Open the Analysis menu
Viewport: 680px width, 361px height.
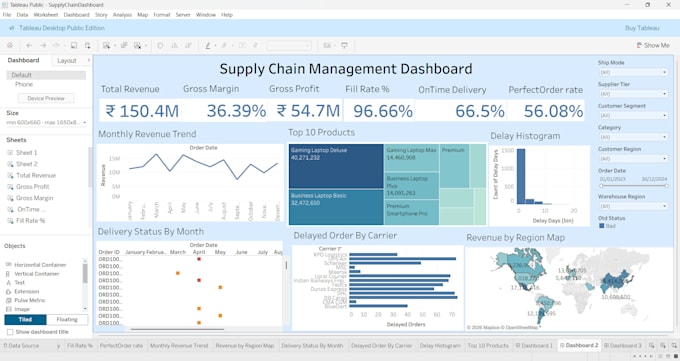click(122, 15)
